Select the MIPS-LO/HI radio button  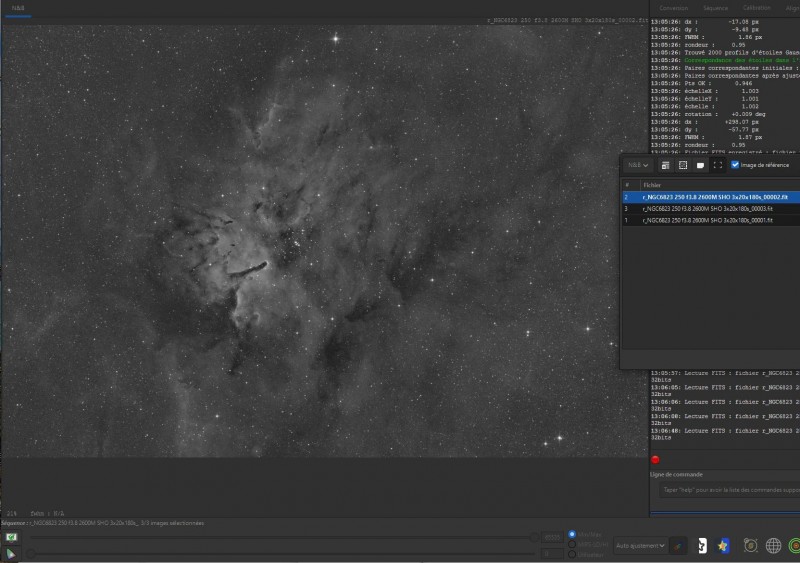click(572, 544)
